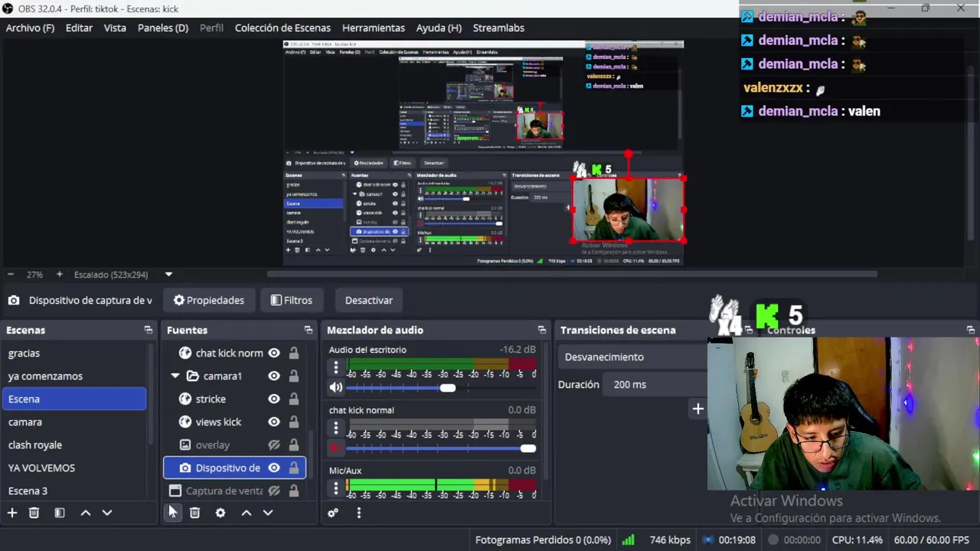
Task: Pop out the Mezclador de audio dock
Action: 542,330
